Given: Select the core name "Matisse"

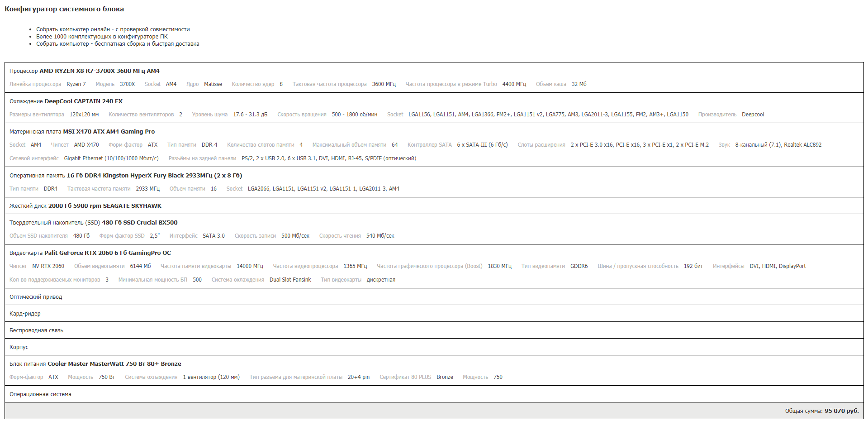Looking at the screenshot, I should point(213,84).
